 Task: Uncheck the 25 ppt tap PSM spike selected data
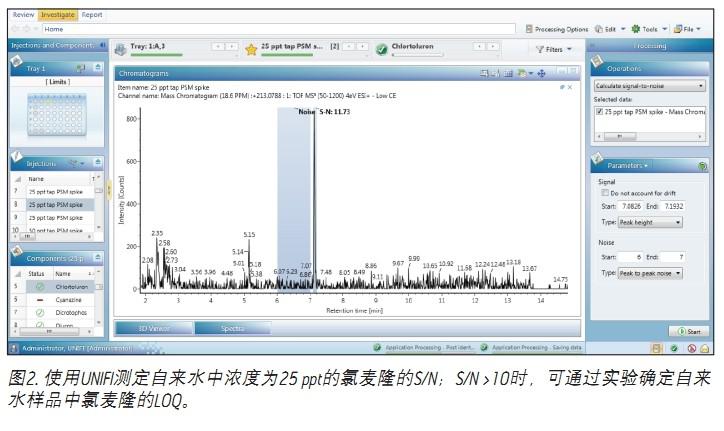[599, 112]
